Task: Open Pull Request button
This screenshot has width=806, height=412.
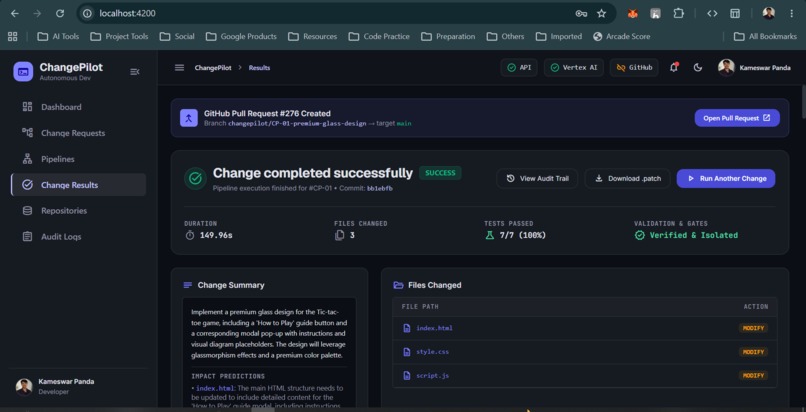Action: click(x=737, y=118)
